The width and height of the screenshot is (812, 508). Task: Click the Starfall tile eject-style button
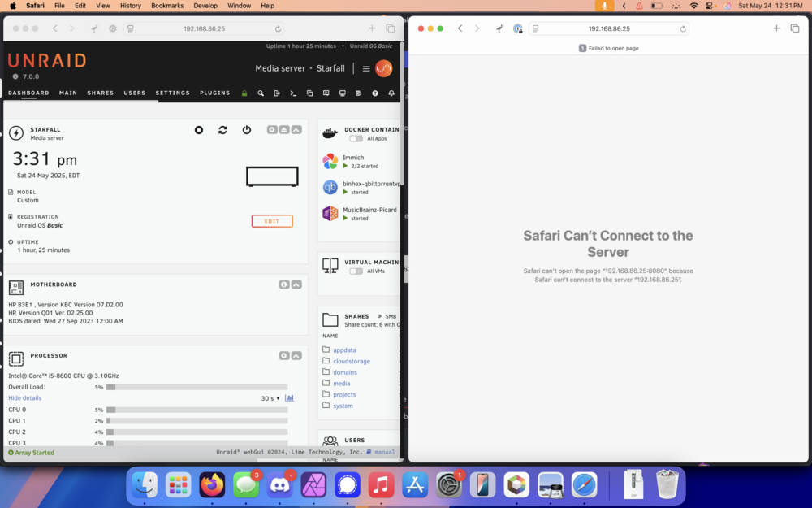point(284,129)
